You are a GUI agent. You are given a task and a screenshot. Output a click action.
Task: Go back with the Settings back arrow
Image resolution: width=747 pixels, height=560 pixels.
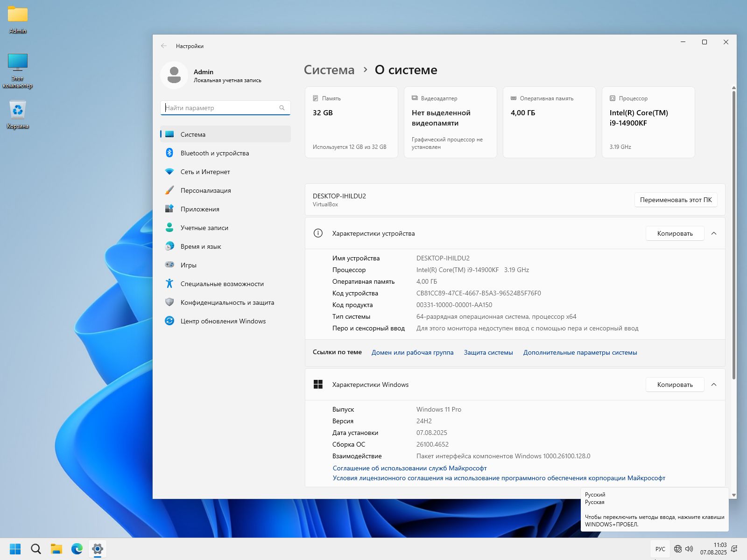[163, 46]
